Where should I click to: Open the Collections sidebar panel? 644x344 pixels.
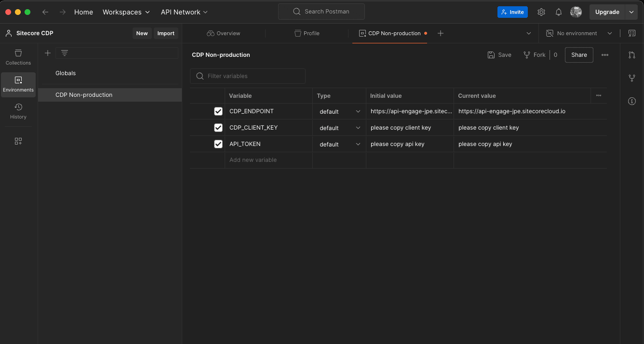18,57
